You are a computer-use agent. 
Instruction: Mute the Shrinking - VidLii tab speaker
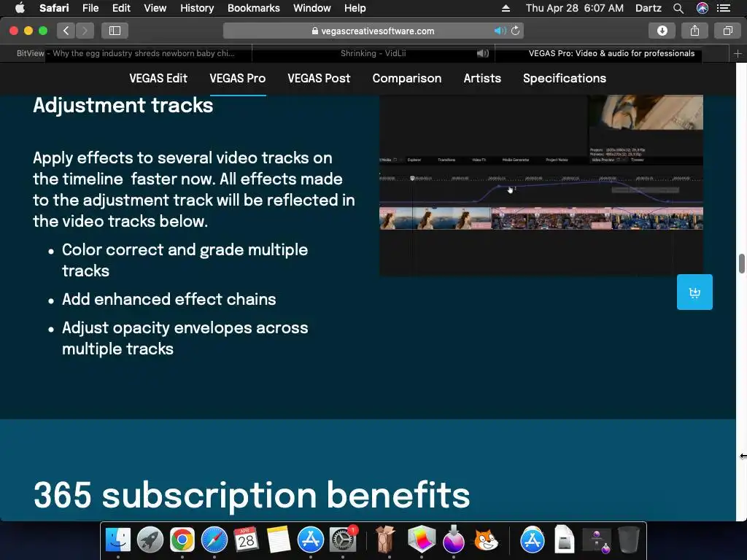(483, 53)
